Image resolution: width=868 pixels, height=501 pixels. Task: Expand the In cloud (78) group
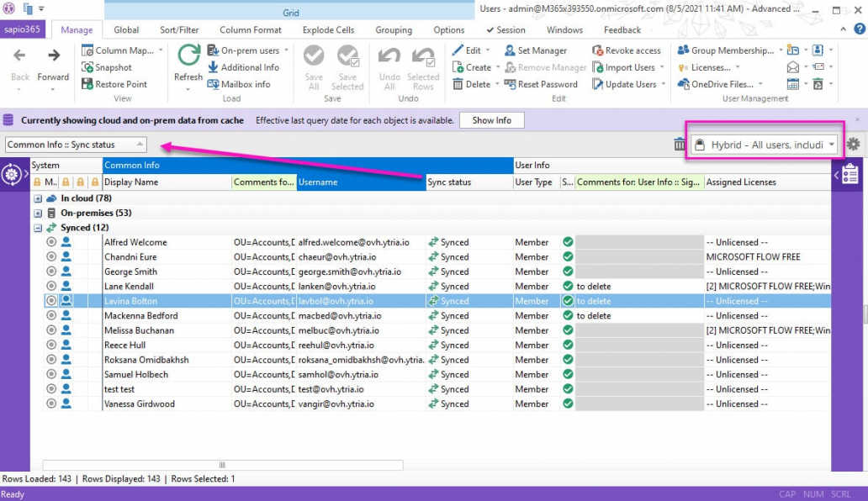38,198
